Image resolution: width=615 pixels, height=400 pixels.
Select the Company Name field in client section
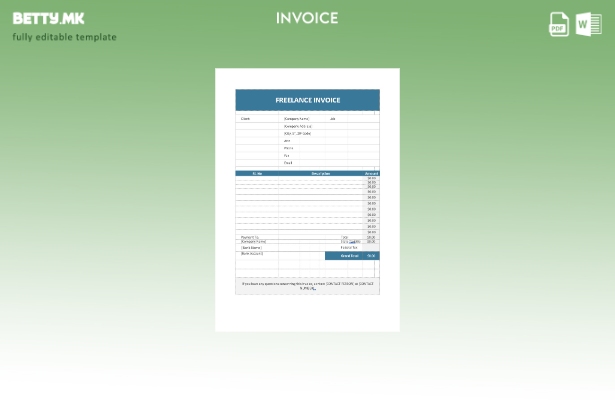click(296, 118)
